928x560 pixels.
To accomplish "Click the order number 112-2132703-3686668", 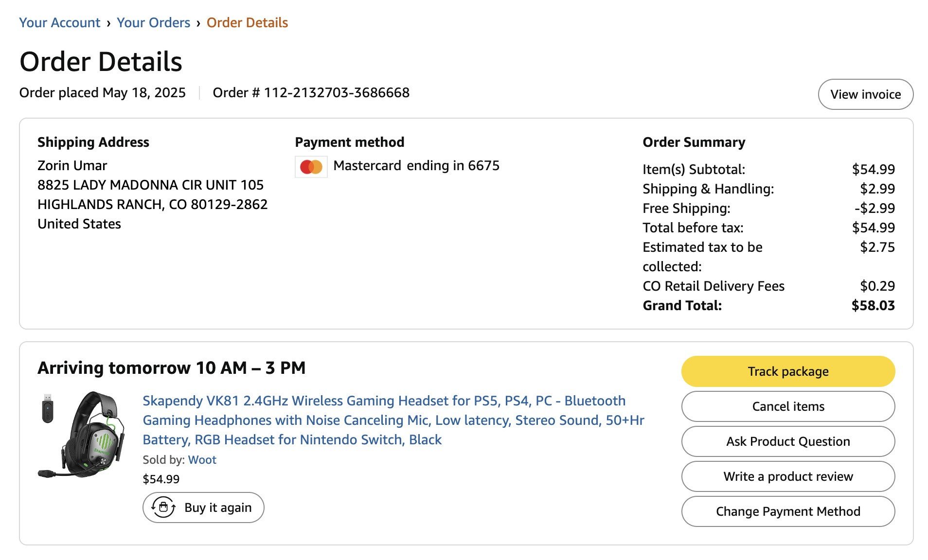I will (x=337, y=92).
